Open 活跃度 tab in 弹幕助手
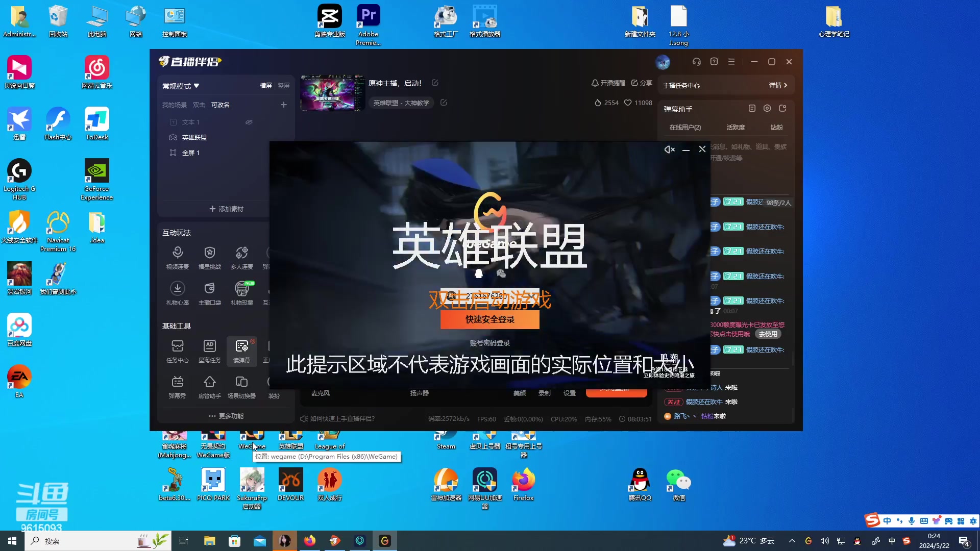This screenshot has width=980, height=551. 737,127
